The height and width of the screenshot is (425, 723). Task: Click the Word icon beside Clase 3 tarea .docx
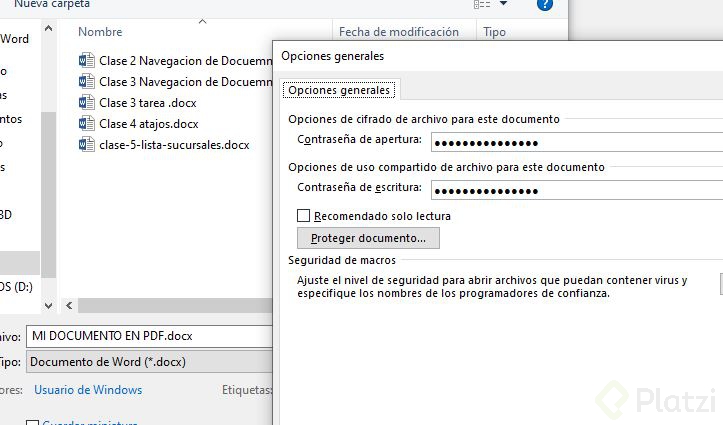click(87, 102)
